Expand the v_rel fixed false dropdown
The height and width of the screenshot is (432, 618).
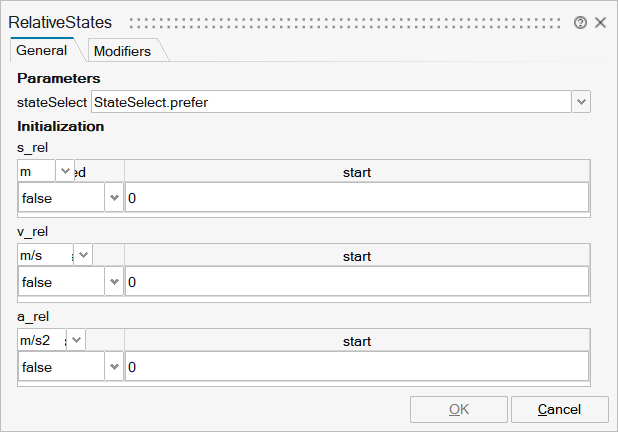point(113,283)
